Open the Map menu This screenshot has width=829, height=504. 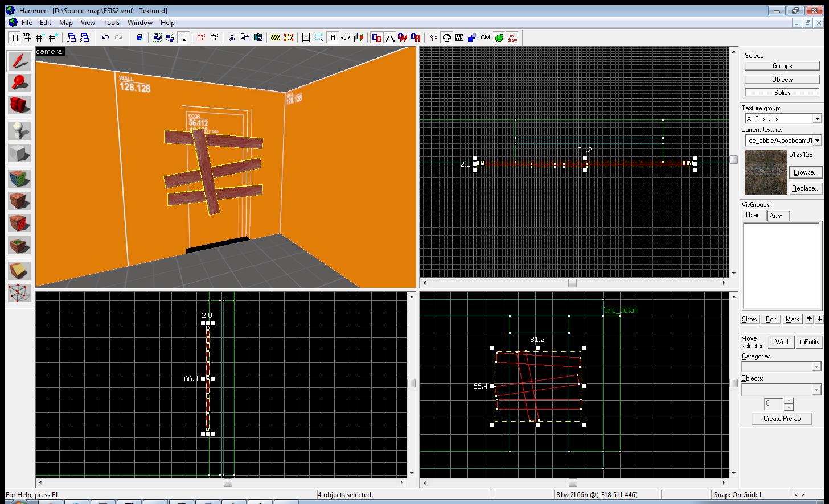click(66, 23)
